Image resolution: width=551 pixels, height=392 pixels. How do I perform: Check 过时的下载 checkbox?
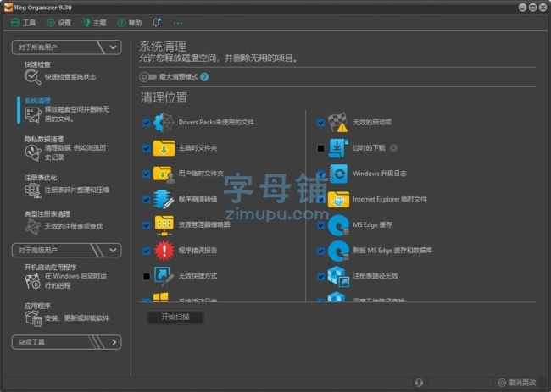pyautogui.click(x=320, y=148)
